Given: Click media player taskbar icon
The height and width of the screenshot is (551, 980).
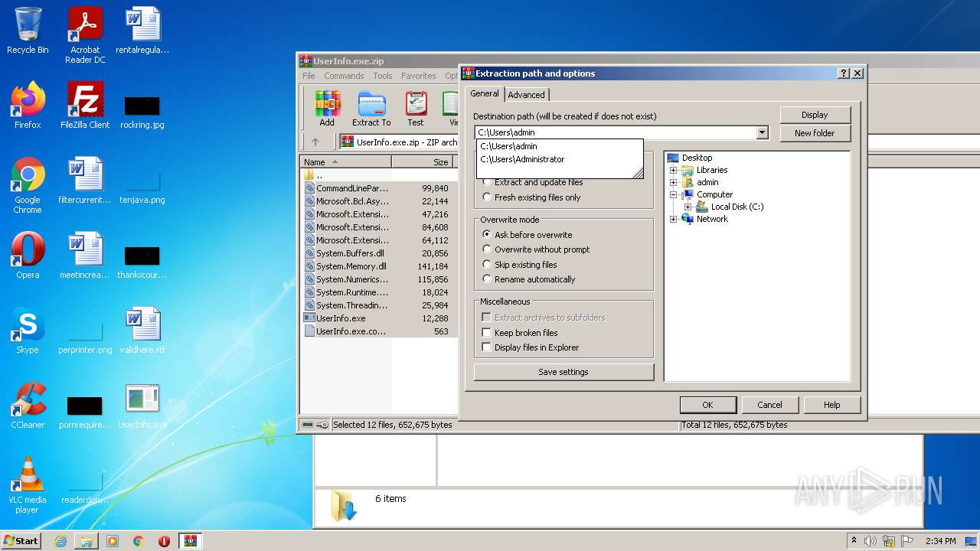Looking at the screenshot, I should (x=113, y=541).
